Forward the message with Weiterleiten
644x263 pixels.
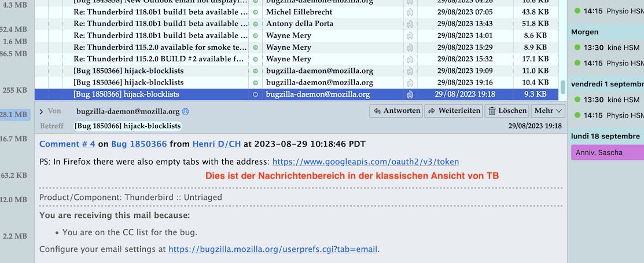(453, 111)
